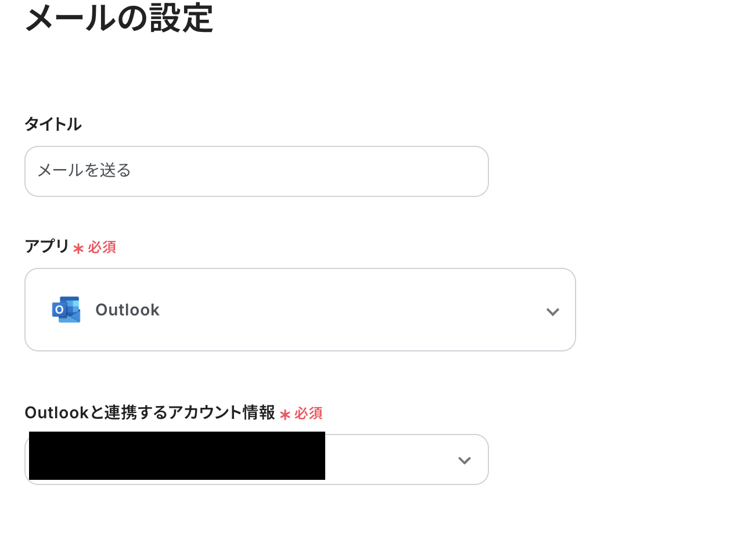Click the メールの設定 page heading
Viewport: 748px width, 560px height.
click(119, 18)
